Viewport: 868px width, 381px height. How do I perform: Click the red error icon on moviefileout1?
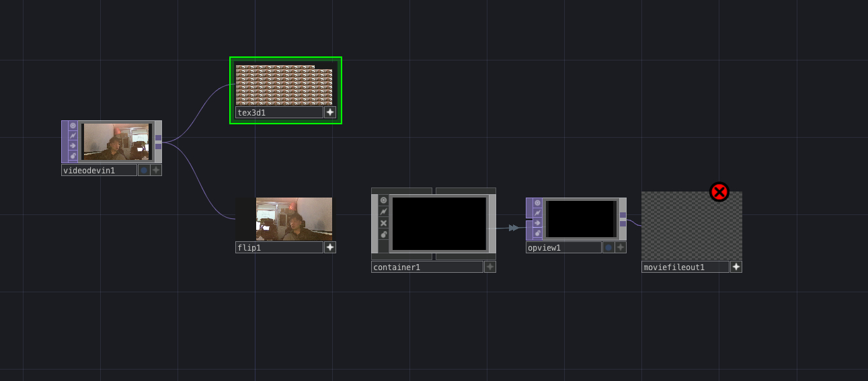pyautogui.click(x=719, y=192)
